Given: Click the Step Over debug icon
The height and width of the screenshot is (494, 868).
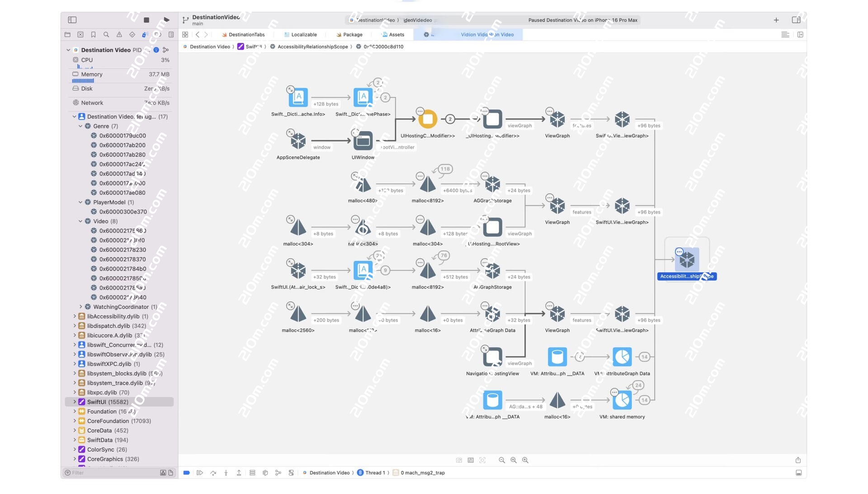Looking at the screenshot, I should [x=213, y=473].
